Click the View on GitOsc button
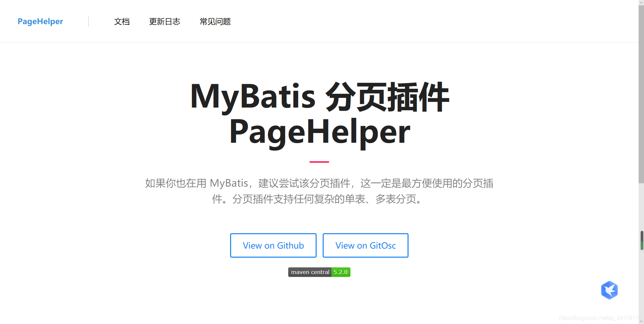This screenshot has height=324, width=644. 366,246
